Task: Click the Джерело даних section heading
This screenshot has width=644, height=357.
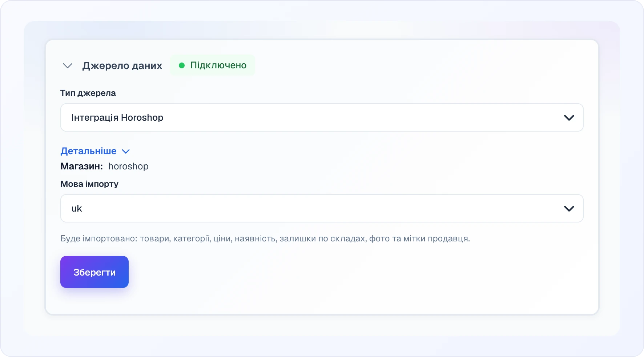Action: [122, 66]
